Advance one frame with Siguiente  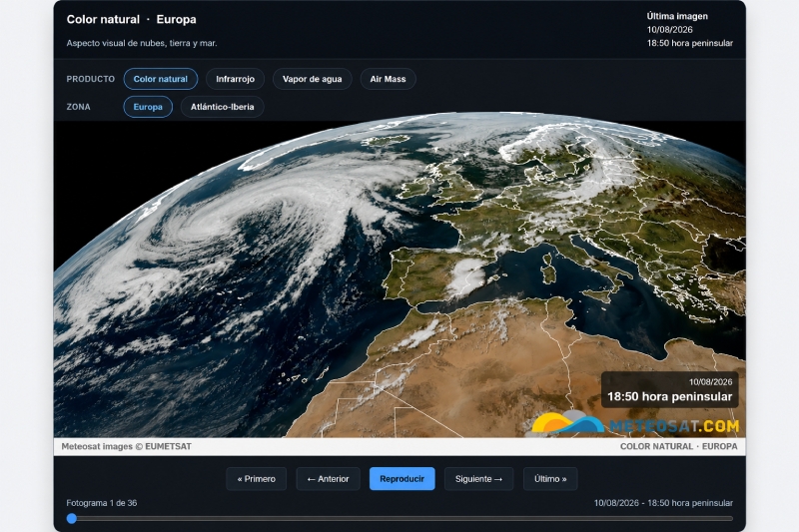click(478, 479)
